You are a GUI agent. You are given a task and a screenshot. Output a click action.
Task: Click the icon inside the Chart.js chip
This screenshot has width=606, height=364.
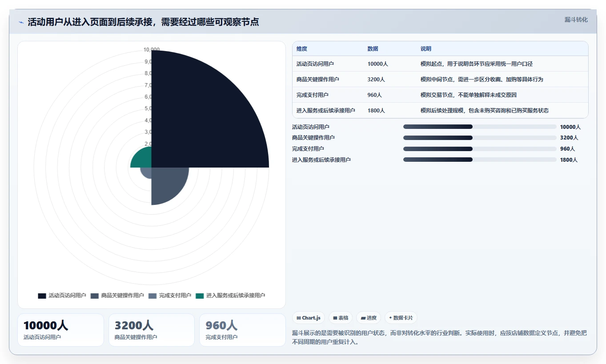[x=299, y=318]
